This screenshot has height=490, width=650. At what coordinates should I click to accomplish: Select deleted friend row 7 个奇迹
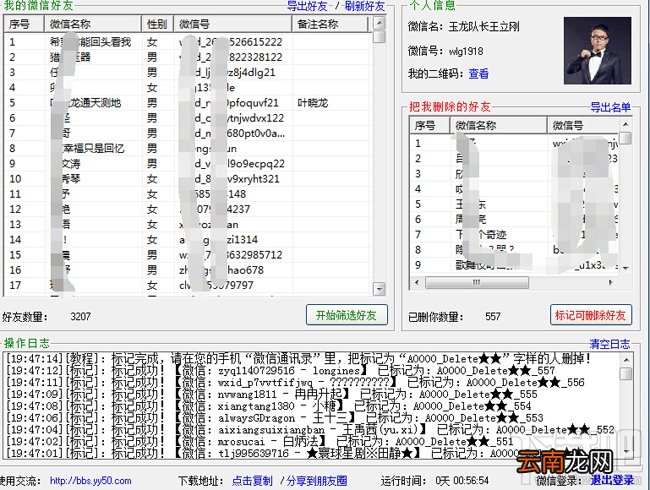[514, 235]
